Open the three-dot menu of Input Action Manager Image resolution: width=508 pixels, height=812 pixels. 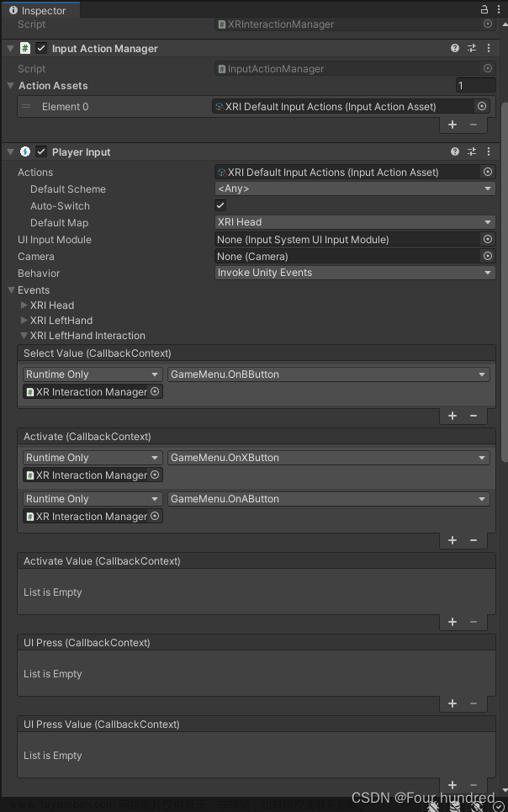point(489,48)
